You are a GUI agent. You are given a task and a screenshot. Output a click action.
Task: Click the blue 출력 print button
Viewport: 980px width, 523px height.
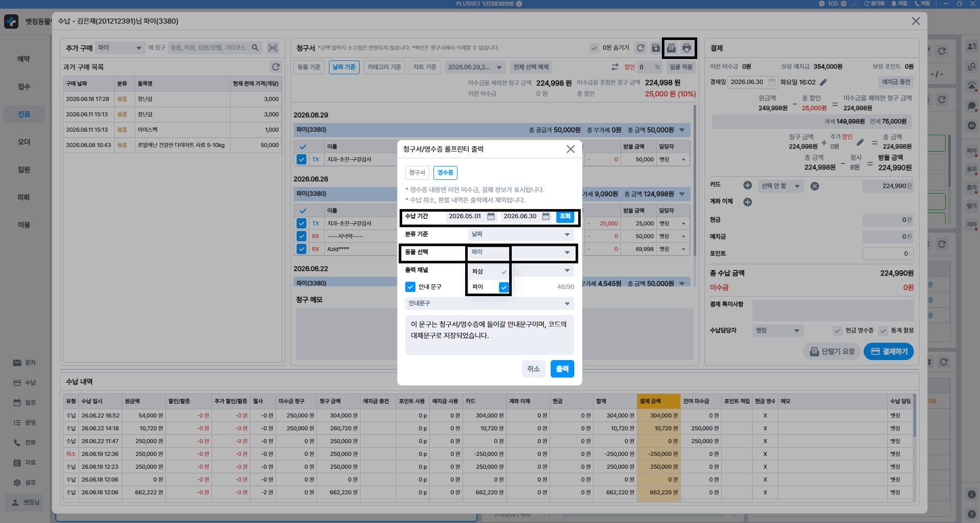[562, 369]
